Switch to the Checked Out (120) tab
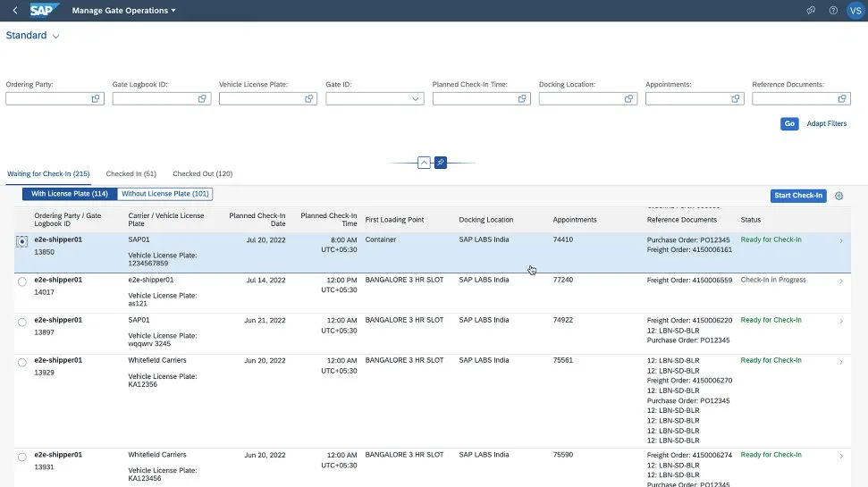Screen dimensions: 868x487 (202, 173)
